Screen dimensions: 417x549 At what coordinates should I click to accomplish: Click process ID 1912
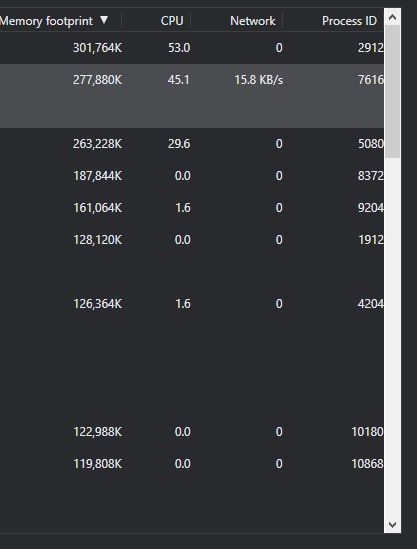point(370,240)
